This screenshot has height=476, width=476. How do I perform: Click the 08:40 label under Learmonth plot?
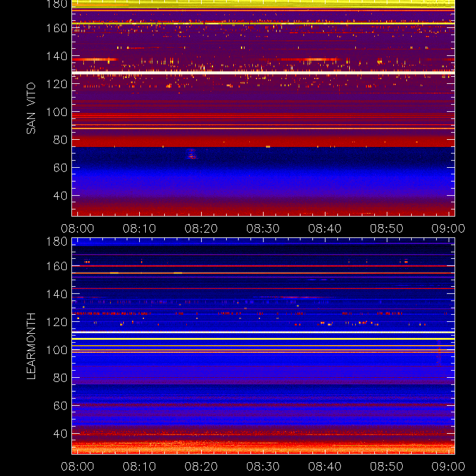pos(325,466)
